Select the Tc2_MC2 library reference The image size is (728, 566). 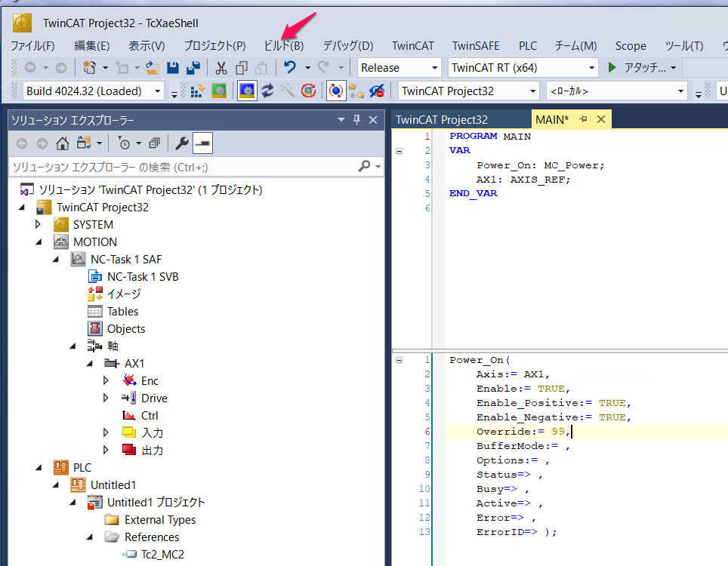tap(162, 555)
